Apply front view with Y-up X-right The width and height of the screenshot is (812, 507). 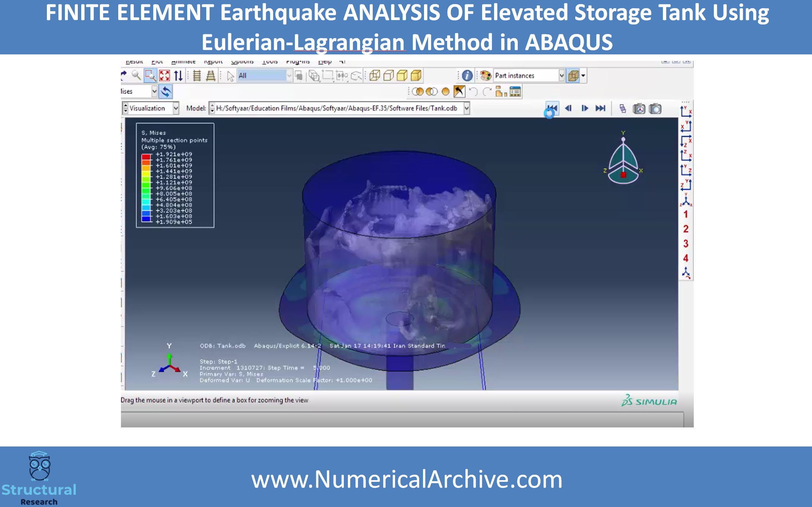pos(686,111)
